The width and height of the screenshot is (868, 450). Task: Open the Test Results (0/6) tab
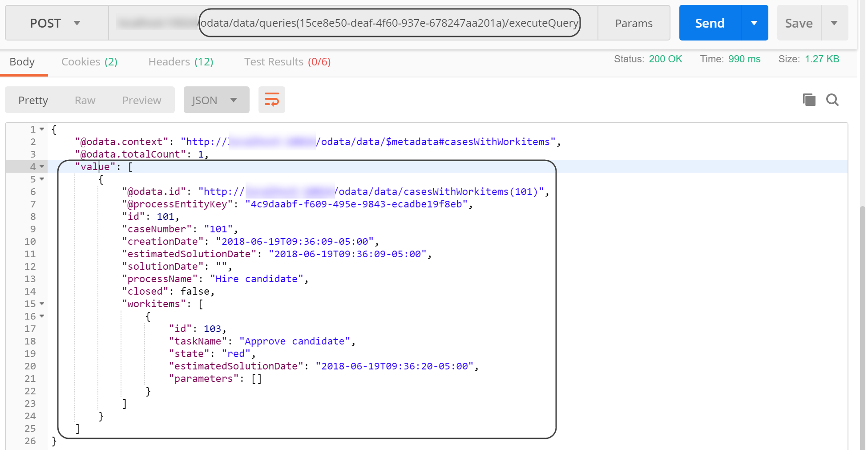287,62
